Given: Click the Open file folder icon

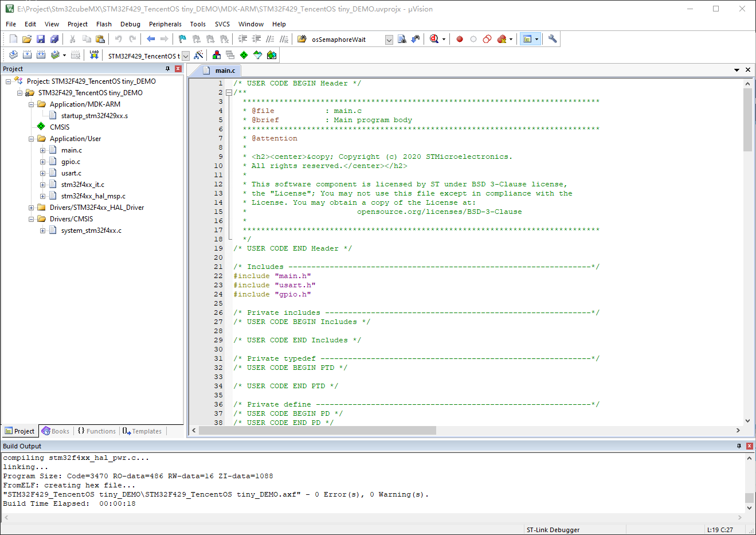Looking at the screenshot, I should click(x=27, y=39).
